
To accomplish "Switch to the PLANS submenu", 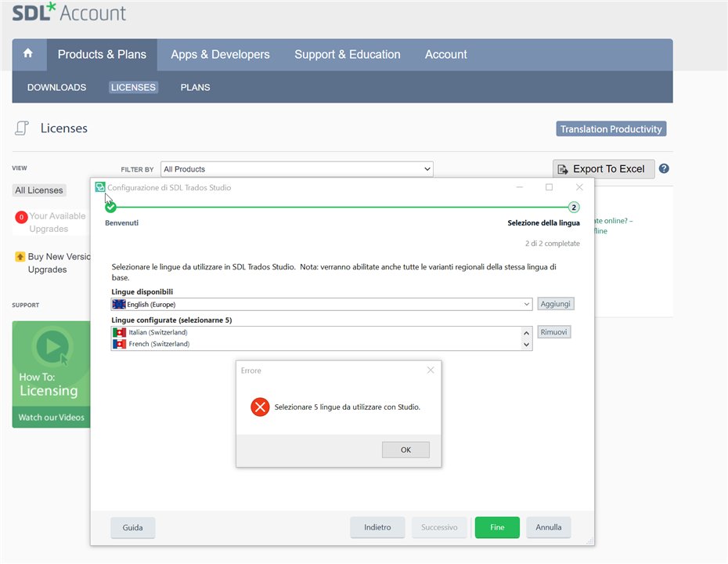I will point(195,87).
